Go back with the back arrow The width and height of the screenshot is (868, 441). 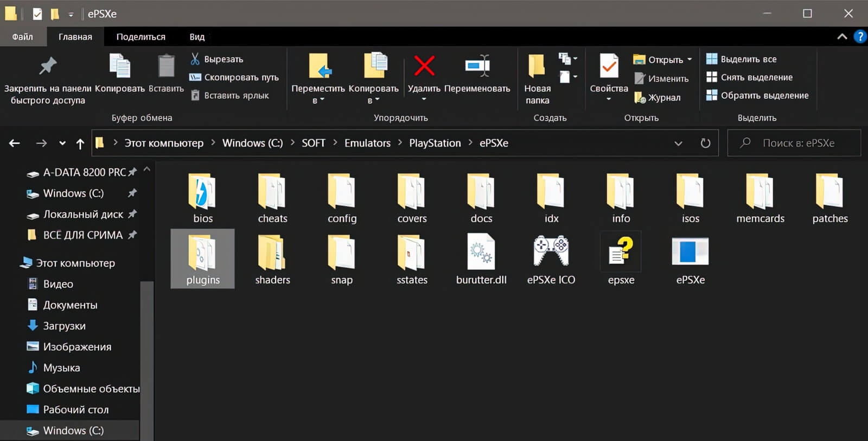click(x=15, y=143)
